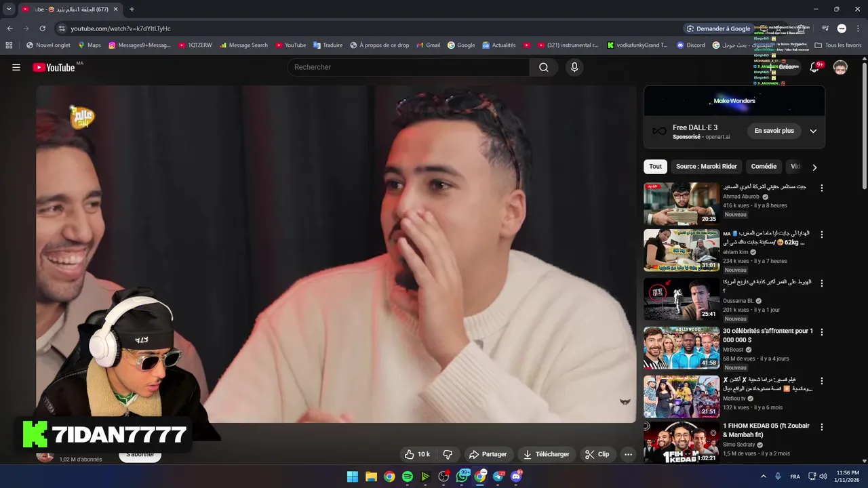Open MrBeast 30 célébrités video title
The height and width of the screenshot is (488, 868).
tap(768, 335)
